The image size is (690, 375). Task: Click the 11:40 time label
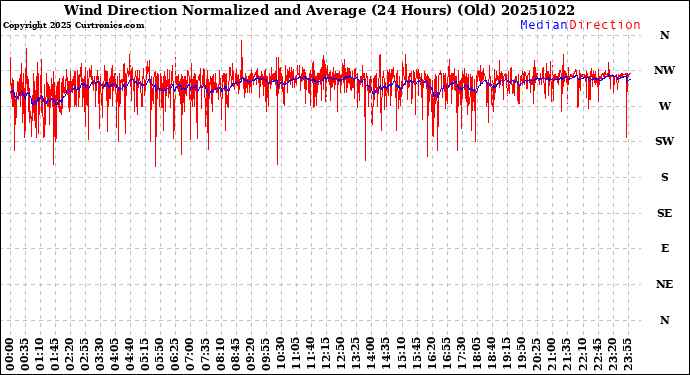(x=310, y=354)
